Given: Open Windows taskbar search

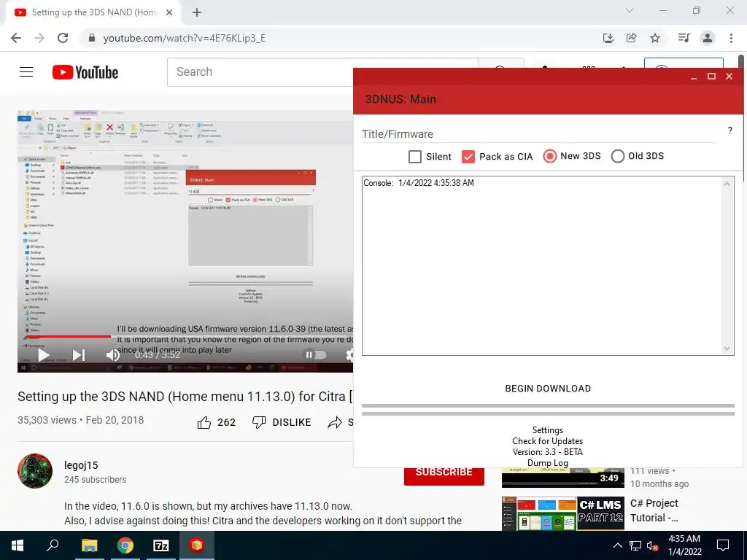Looking at the screenshot, I should click(x=53, y=545).
